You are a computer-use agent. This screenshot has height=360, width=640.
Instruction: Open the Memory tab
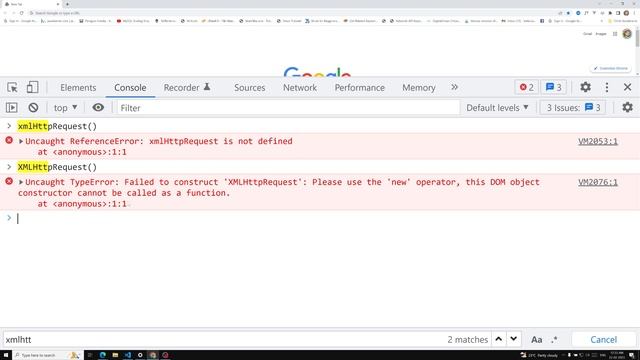[x=419, y=87]
